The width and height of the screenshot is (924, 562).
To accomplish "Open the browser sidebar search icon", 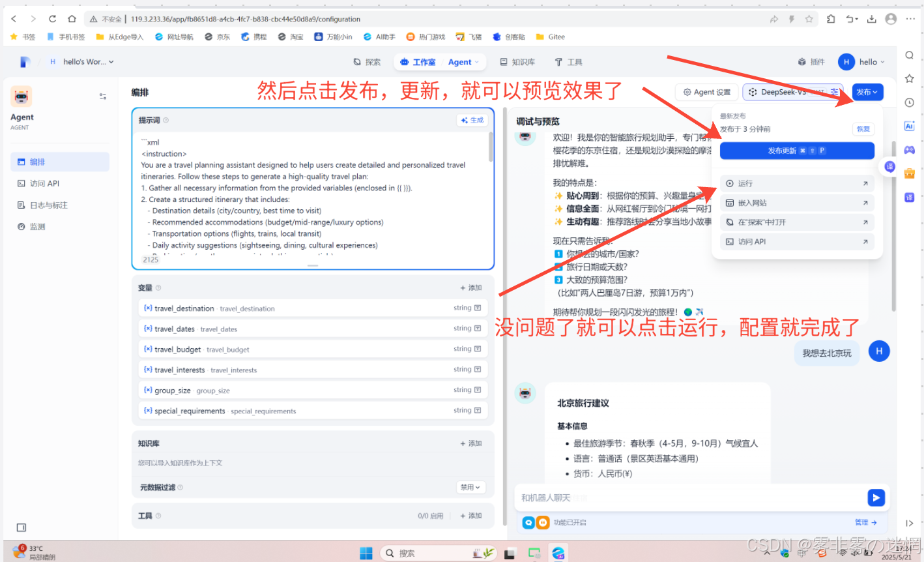I will 909,55.
